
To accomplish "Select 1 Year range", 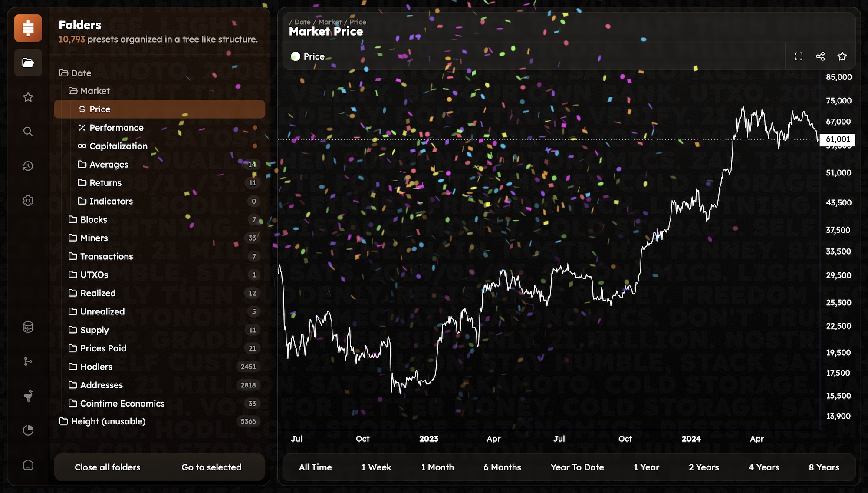I will (646, 467).
